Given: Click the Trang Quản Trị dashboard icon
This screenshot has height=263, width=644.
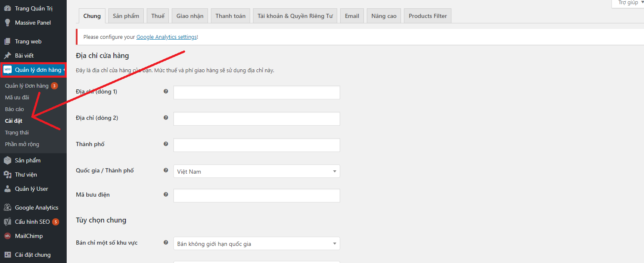Looking at the screenshot, I should (x=8, y=8).
